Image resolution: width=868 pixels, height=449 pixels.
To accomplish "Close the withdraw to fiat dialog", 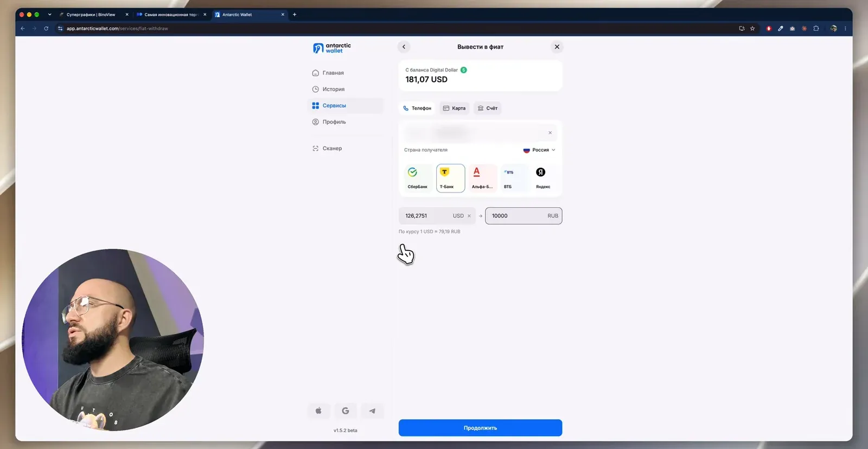I will pos(557,47).
